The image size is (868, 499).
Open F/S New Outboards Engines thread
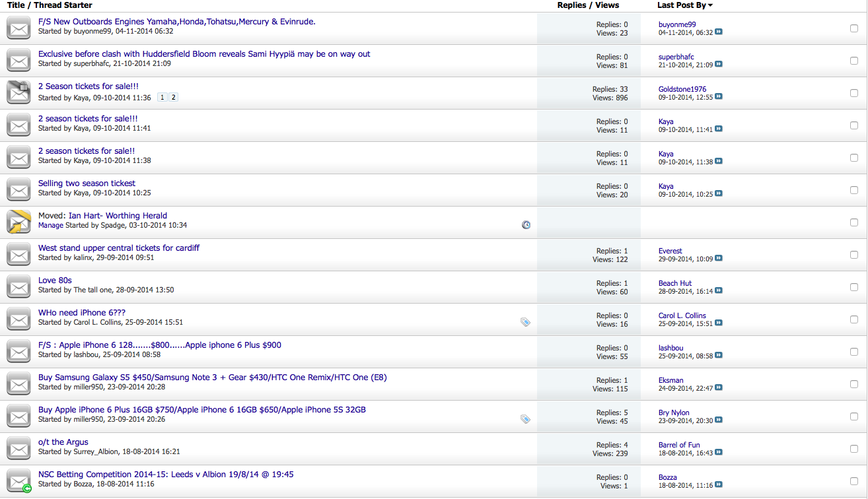tap(176, 22)
